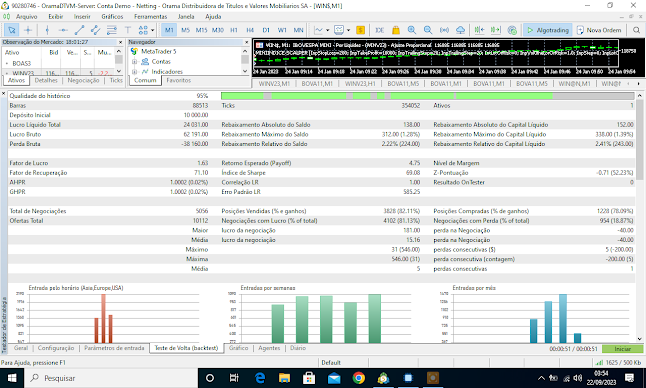The height and width of the screenshot is (388, 646).
Task: Select the Fibonacci retracement tool
Action: point(112,30)
